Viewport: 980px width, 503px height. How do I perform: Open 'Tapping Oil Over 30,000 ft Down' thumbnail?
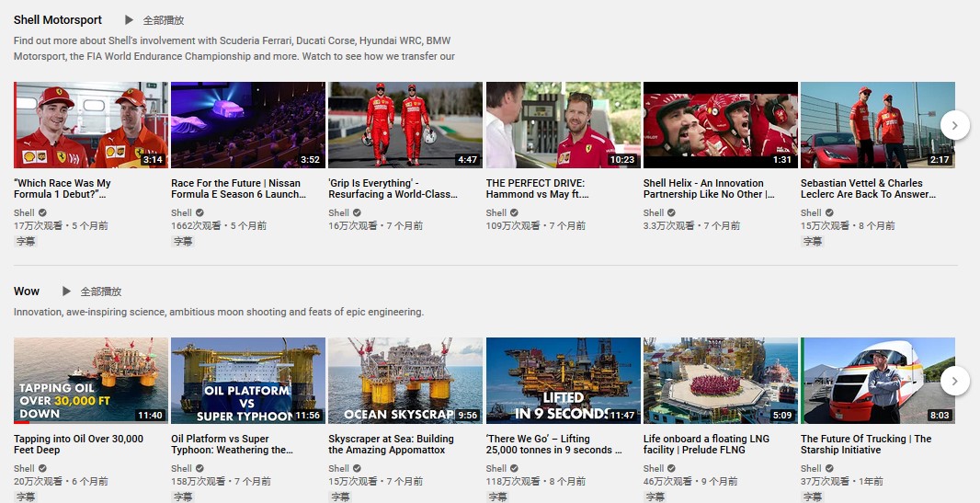pos(91,381)
